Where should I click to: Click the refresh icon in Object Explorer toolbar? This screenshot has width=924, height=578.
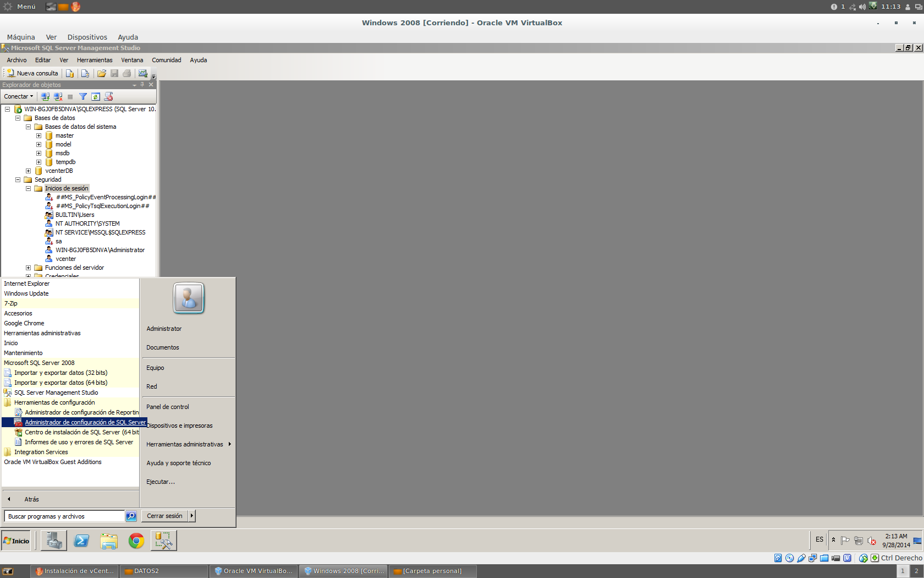96,96
